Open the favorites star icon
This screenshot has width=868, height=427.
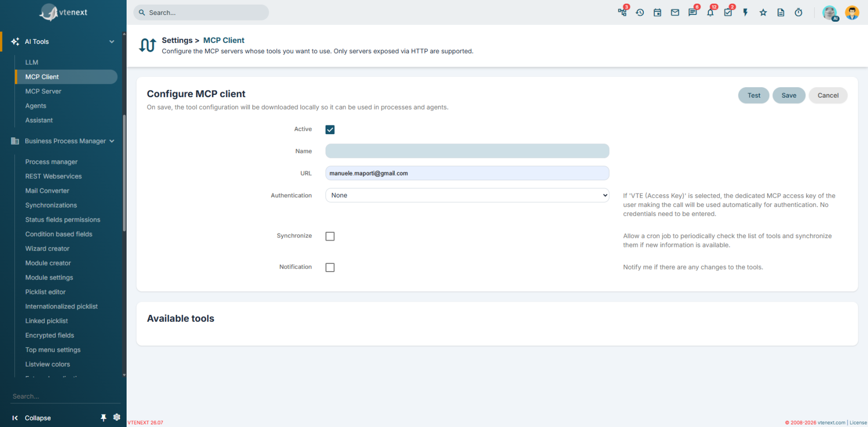763,12
